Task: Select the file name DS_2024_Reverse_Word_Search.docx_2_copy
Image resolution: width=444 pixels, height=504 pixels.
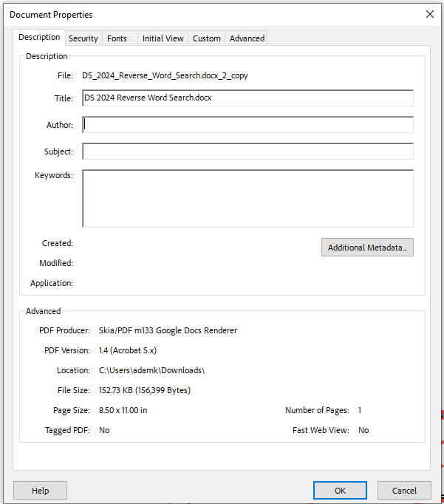Action: 165,75
